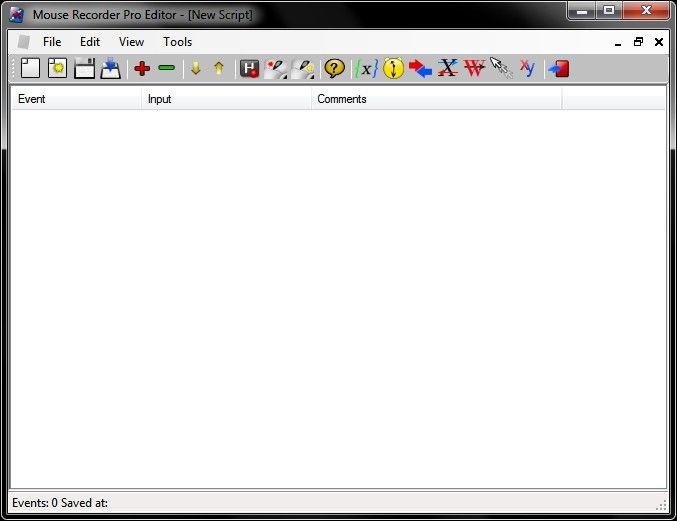Screen dimensions: 677x521
Task: Click the red exit door icon
Action: click(x=559, y=69)
